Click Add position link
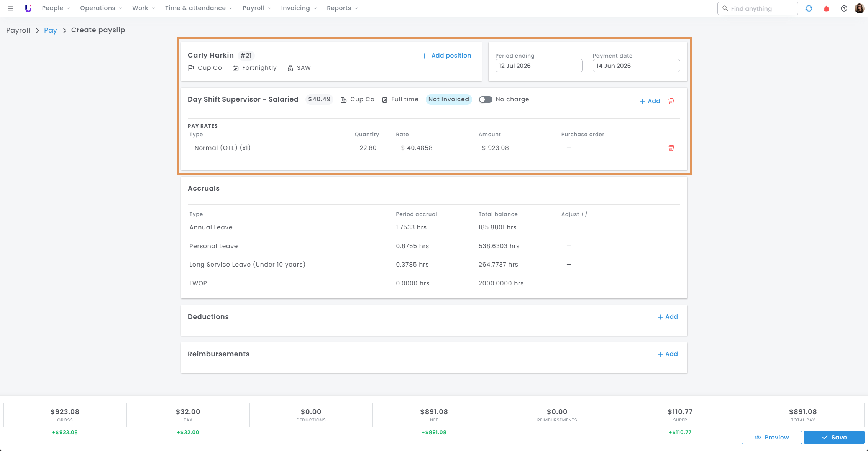The width and height of the screenshot is (868, 451). [446, 56]
